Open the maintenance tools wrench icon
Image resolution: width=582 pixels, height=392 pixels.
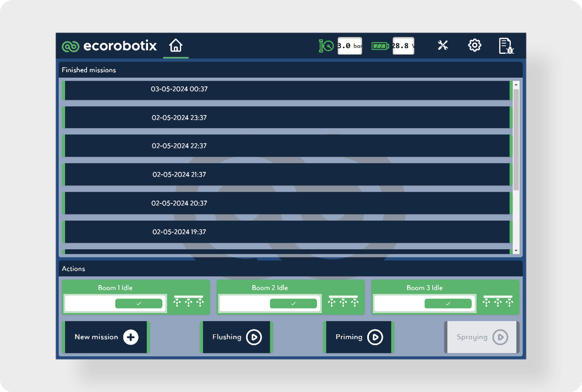(442, 45)
